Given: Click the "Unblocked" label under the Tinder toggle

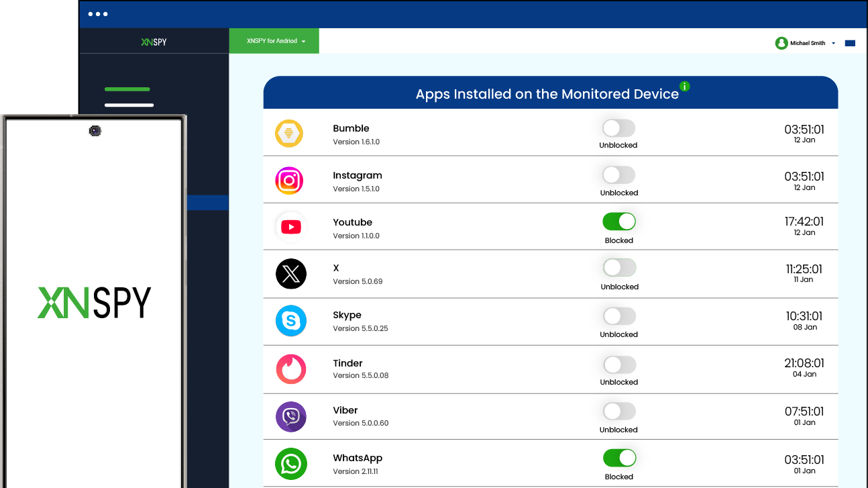Looking at the screenshot, I should coord(619,382).
